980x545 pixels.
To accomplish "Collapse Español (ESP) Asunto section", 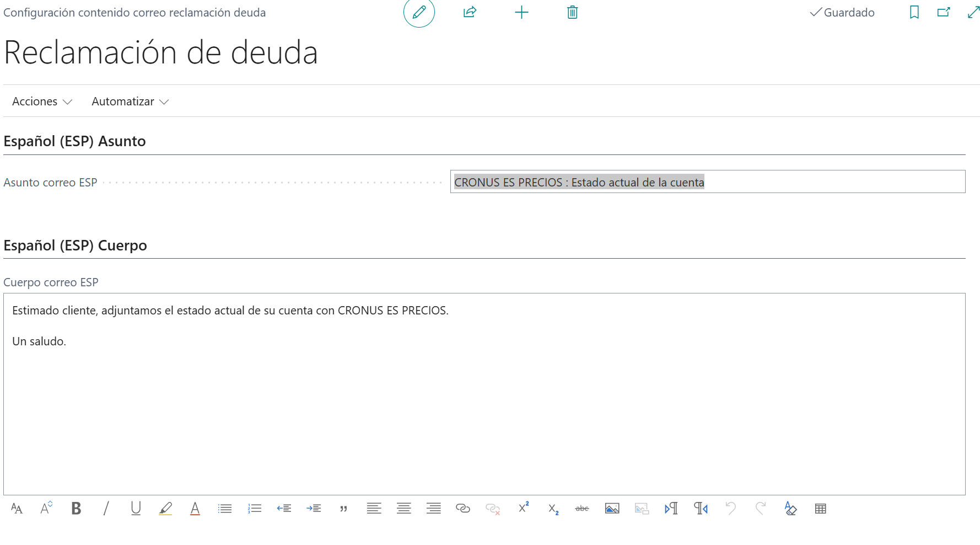I will pyautogui.click(x=74, y=141).
